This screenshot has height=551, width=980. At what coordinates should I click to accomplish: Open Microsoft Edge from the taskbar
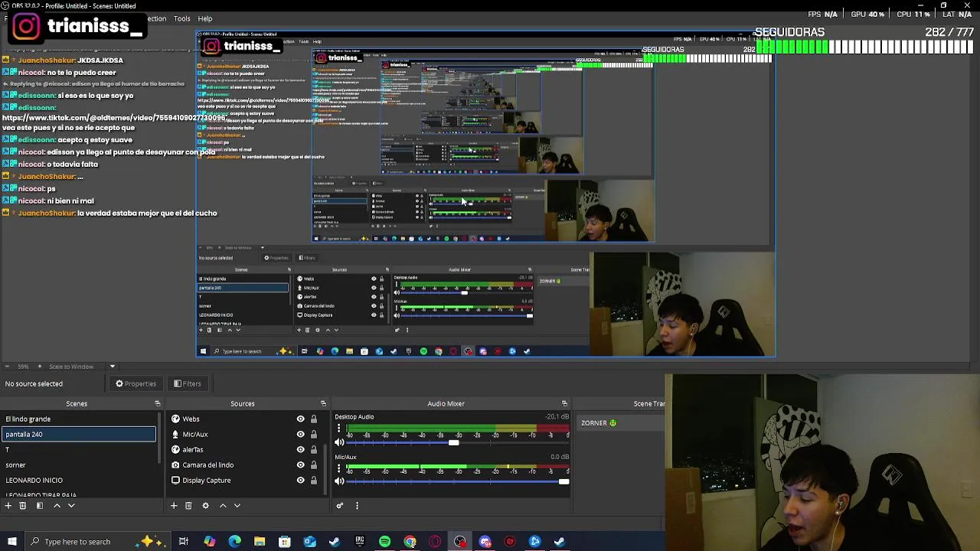pyautogui.click(x=234, y=542)
